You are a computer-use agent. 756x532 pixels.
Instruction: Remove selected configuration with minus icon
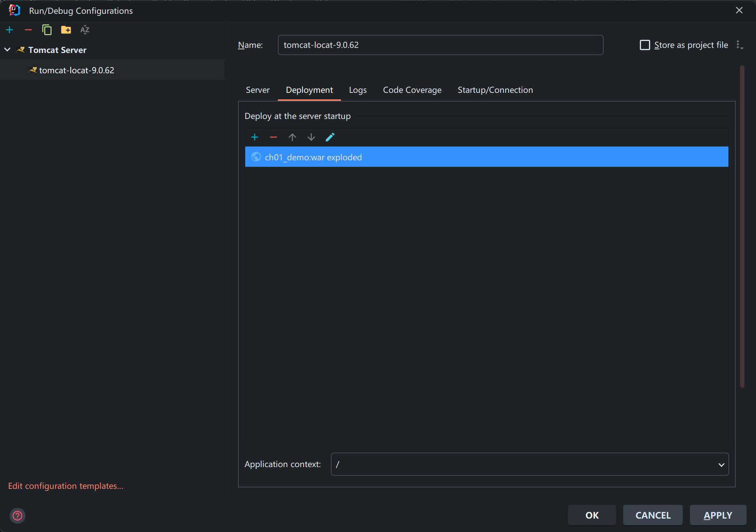tap(28, 30)
